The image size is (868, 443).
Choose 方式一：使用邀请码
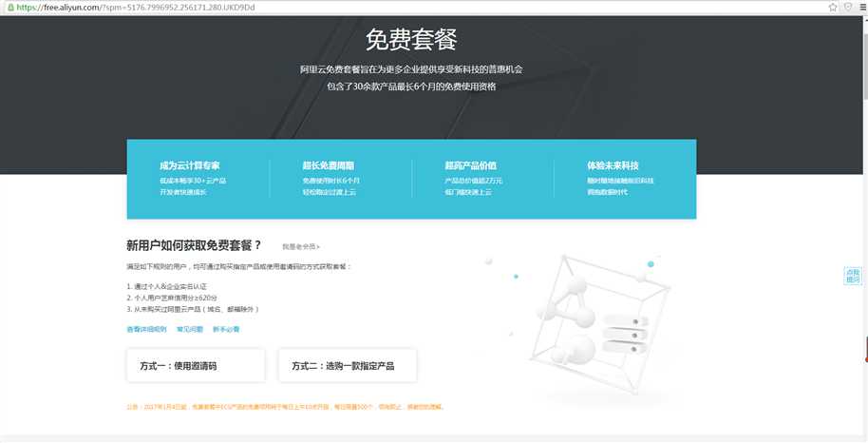coord(196,366)
